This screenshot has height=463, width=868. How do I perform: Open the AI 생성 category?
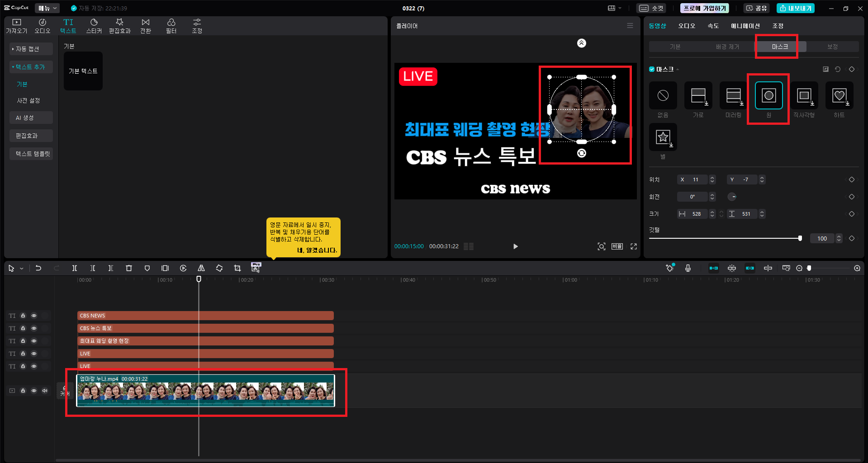click(31, 118)
